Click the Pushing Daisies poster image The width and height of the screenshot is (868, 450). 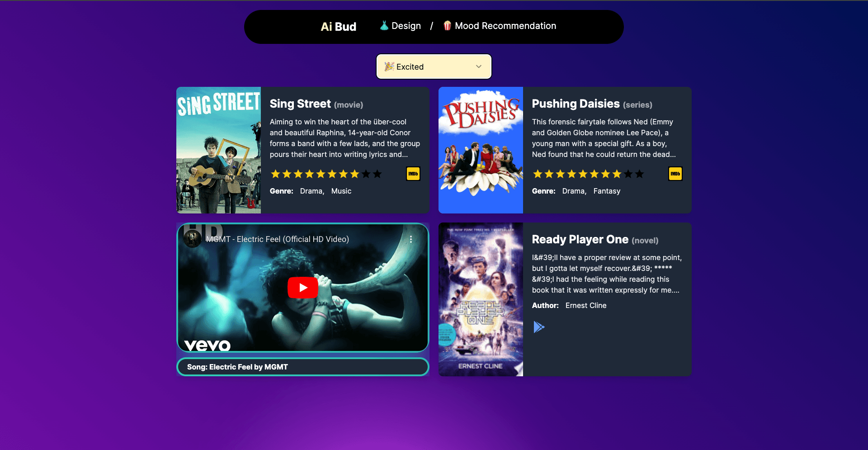[x=481, y=150]
